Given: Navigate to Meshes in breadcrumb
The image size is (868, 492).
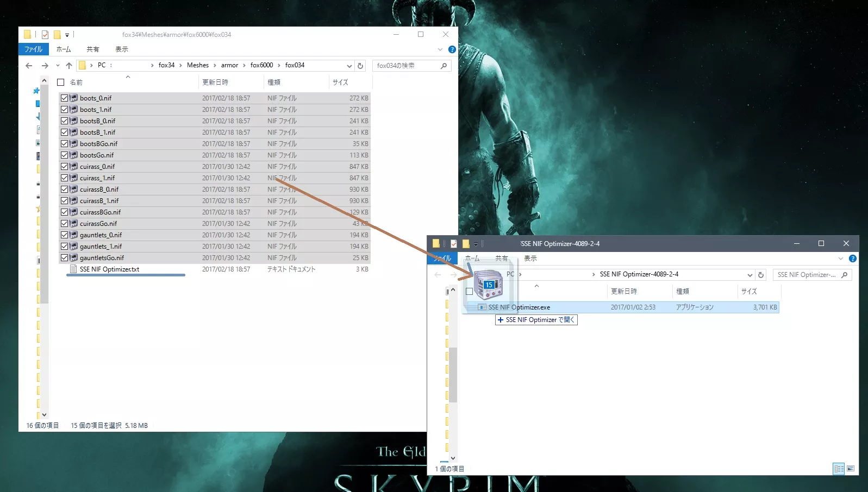Looking at the screenshot, I should pyautogui.click(x=198, y=65).
